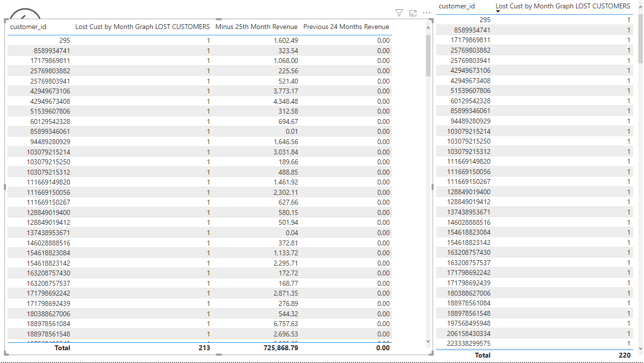Select the 1,133.72 revenue cell
Viewport: 644px width, 363px height.
pyautogui.click(x=286, y=253)
